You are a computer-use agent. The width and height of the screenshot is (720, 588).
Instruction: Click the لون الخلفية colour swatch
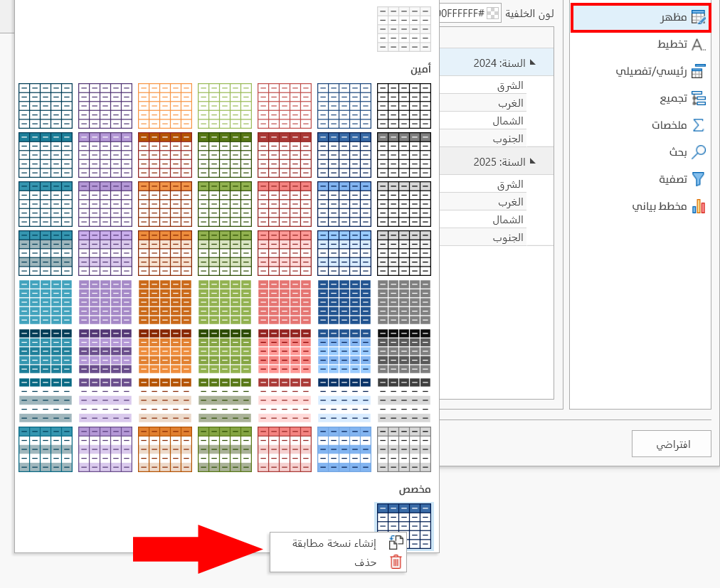pyautogui.click(x=493, y=14)
